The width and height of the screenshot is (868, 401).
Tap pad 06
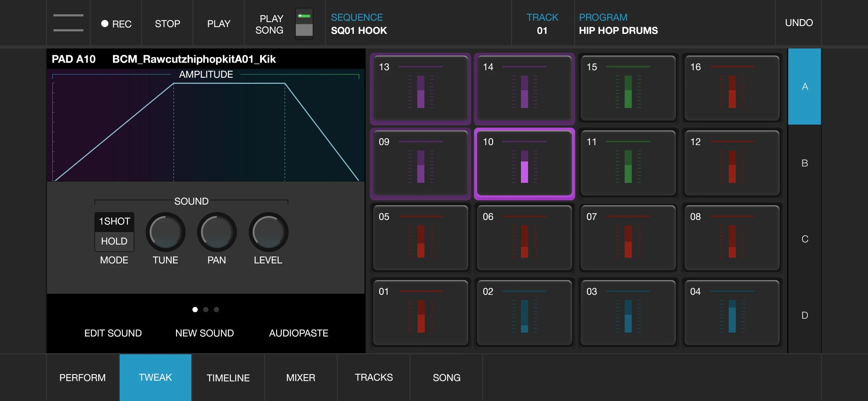524,238
